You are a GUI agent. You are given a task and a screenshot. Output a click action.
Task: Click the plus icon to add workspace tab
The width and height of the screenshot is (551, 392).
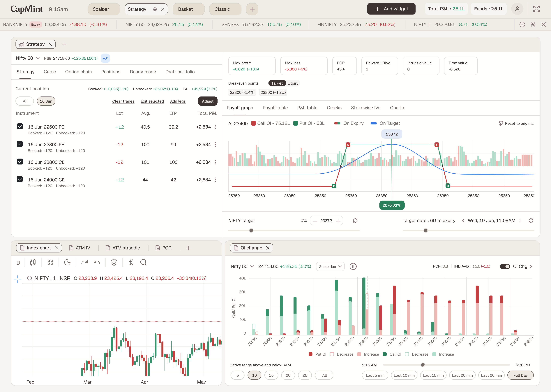(252, 9)
